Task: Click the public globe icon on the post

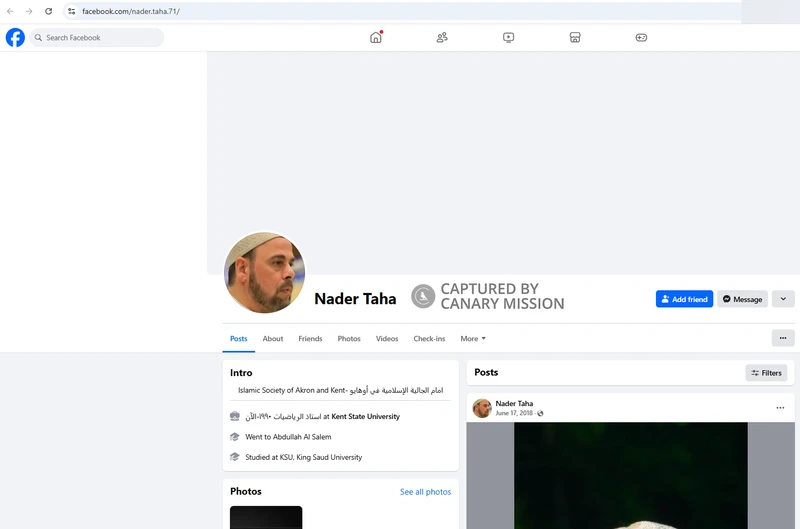Action: pyautogui.click(x=540, y=413)
